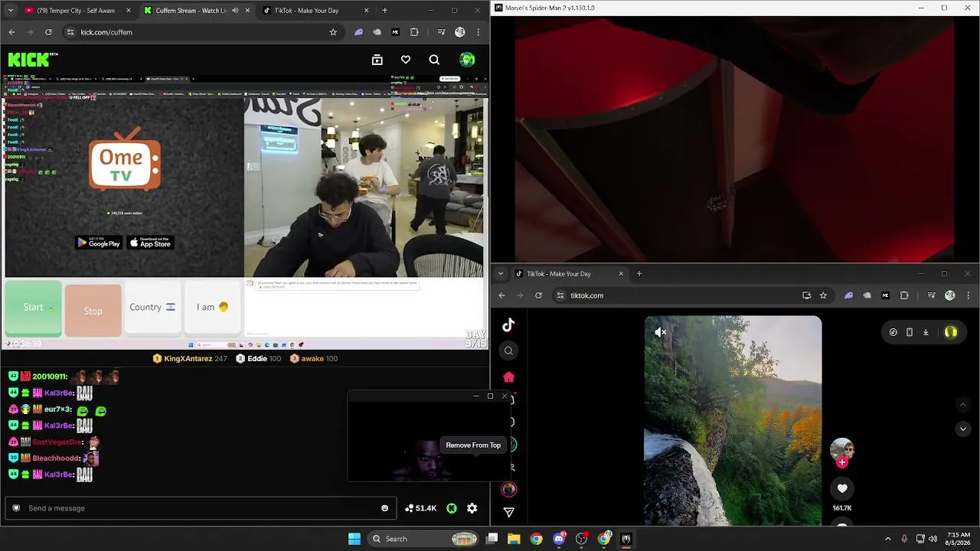Open Kick profile avatar menu
Viewport: 980px width, 551px height.
467,60
